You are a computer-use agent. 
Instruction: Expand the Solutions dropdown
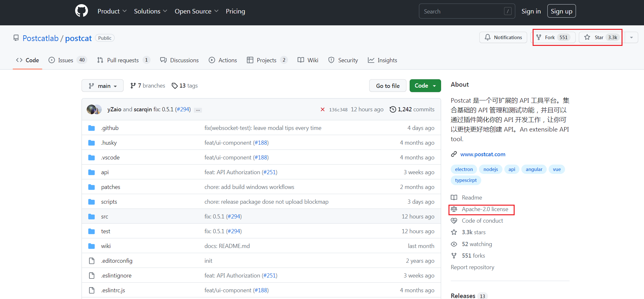coord(151,11)
